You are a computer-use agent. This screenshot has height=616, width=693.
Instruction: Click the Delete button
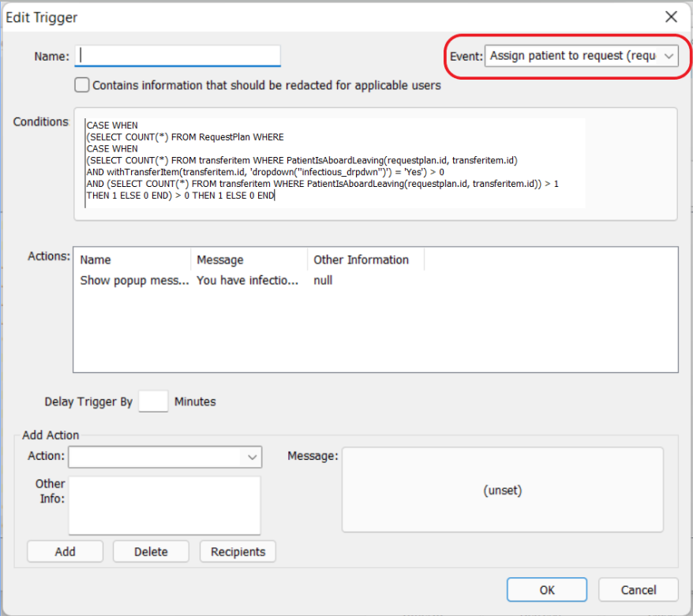[x=152, y=551]
